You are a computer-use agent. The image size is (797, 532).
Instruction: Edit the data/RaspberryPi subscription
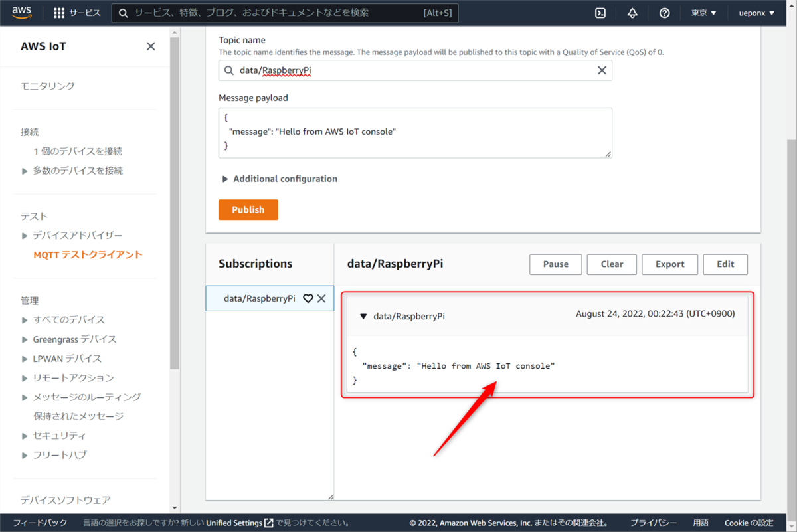(725, 264)
